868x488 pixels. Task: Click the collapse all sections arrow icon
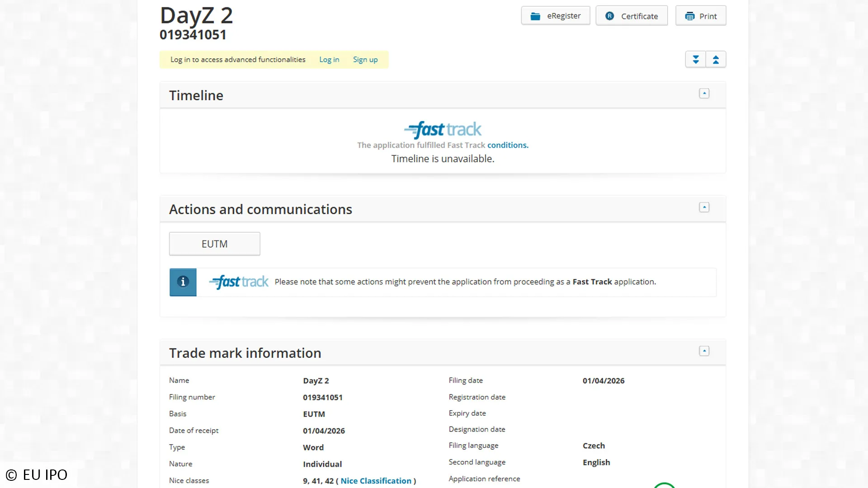coord(716,60)
